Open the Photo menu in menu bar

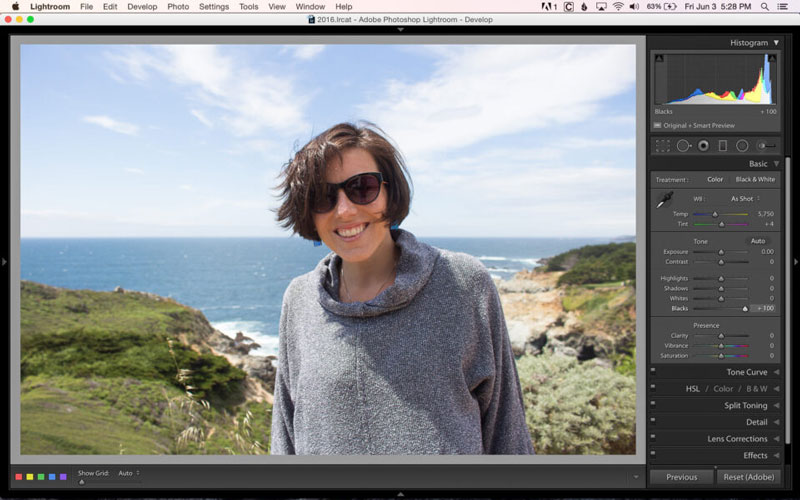(178, 7)
